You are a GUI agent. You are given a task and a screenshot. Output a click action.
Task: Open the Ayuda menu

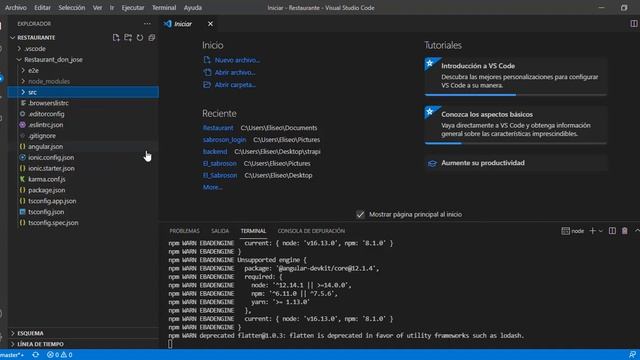pyautogui.click(x=193, y=8)
